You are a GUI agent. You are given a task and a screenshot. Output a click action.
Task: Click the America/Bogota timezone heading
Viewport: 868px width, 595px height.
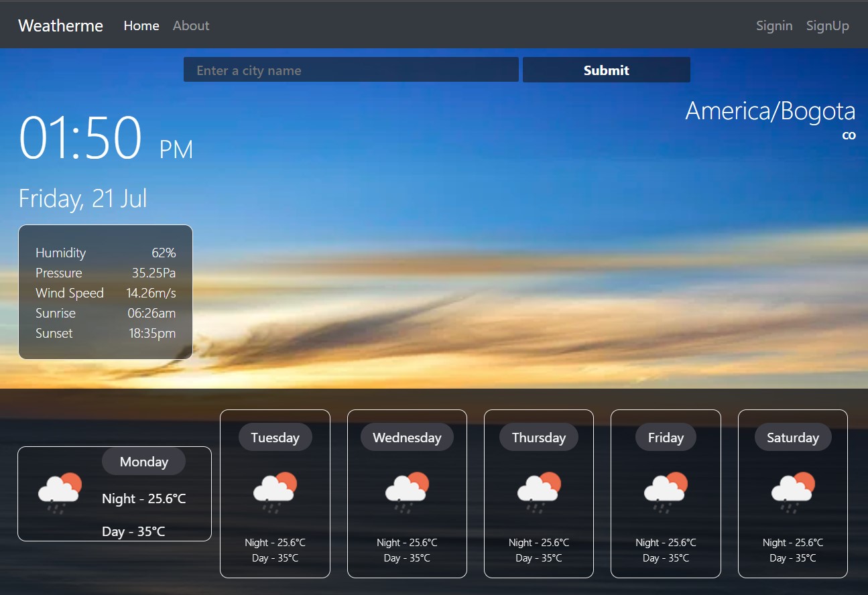coord(770,111)
